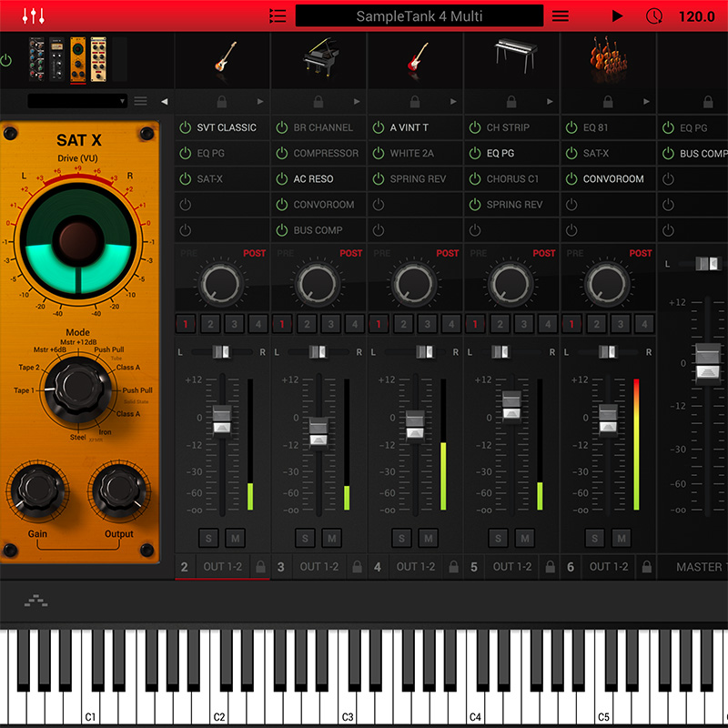Screen dimensions: 728x728
Task: Click the lock icon on channel 6 output
Action: [x=646, y=567]
